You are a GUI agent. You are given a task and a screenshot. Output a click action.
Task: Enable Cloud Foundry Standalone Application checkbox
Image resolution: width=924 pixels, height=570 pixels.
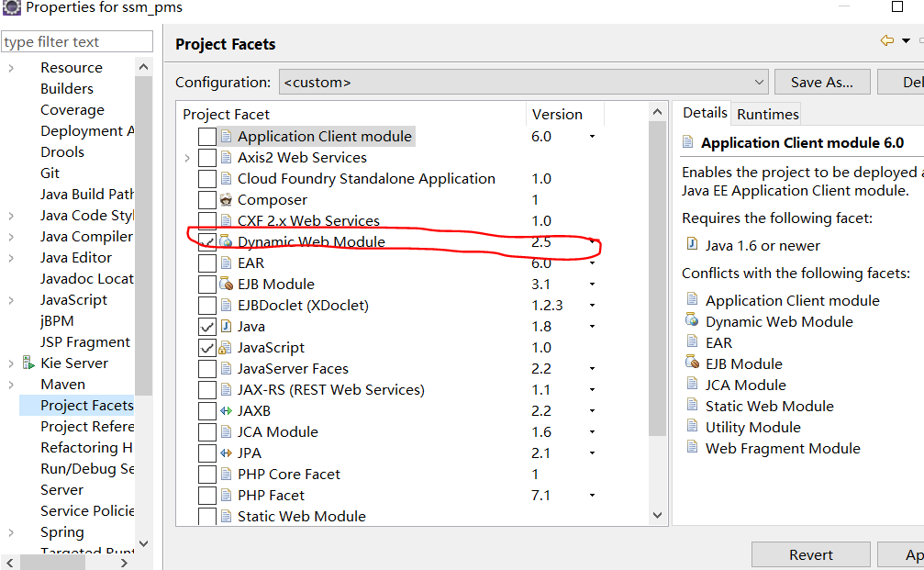coord(206,179)
